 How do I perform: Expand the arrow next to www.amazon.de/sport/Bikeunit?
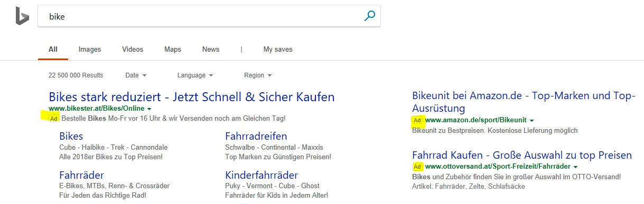pyautogui.click(x=531, y=121)
